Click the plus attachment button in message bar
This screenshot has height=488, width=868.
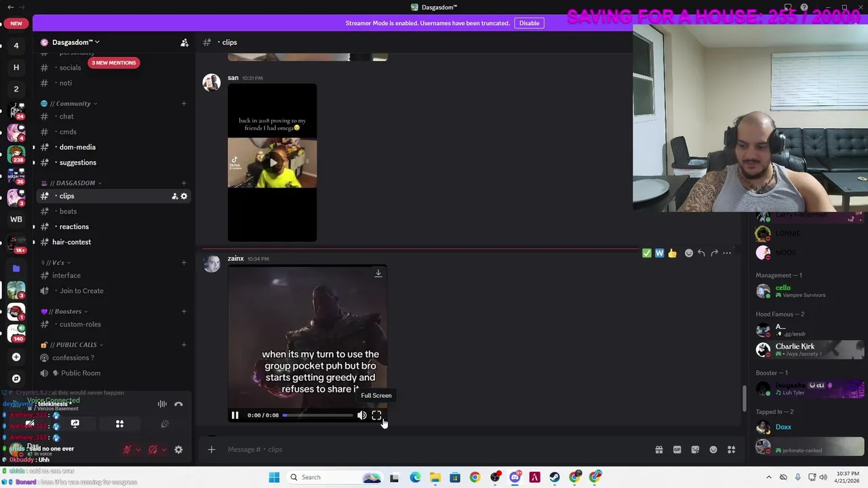[212, 449]
